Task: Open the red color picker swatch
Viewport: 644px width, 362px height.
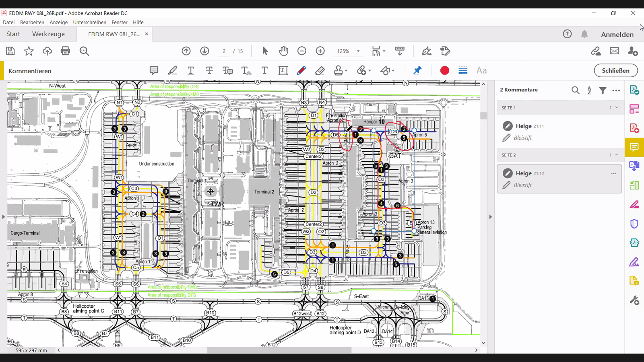Action: coord(444,71)
